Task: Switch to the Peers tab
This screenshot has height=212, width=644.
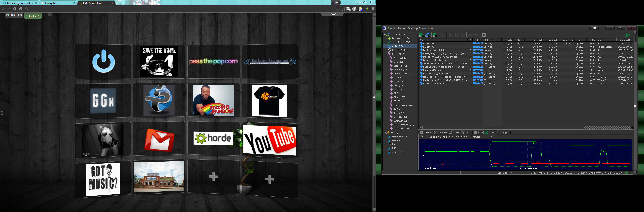Action: coord(454,133)
